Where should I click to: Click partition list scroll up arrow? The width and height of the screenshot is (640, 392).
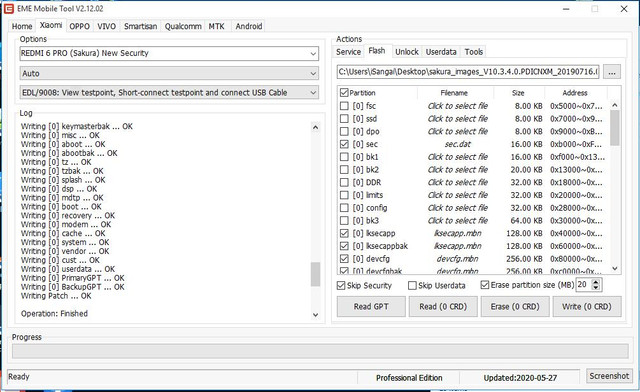[x=615, y=105]
